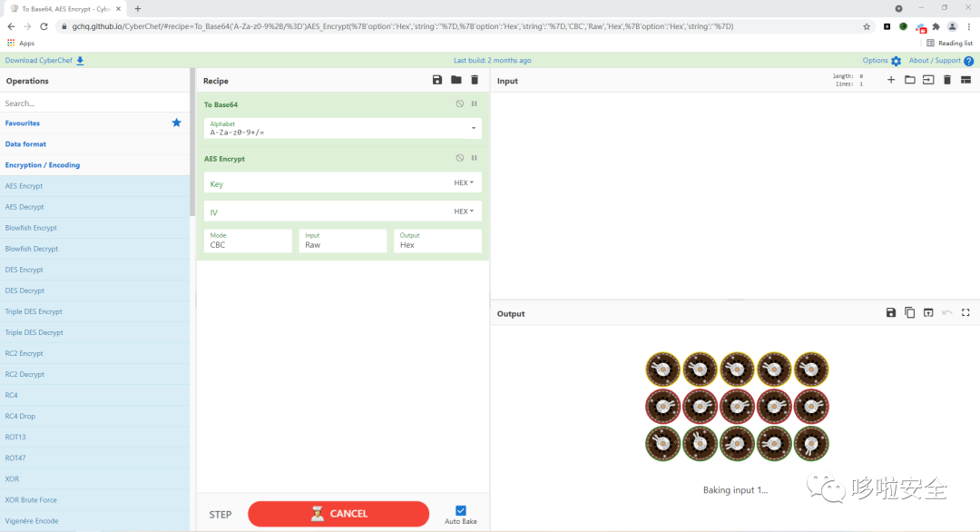The height and width of the screenshot is (532, 980).
Task: Clear the recipe with the trash icon
Action: point(475,80)
